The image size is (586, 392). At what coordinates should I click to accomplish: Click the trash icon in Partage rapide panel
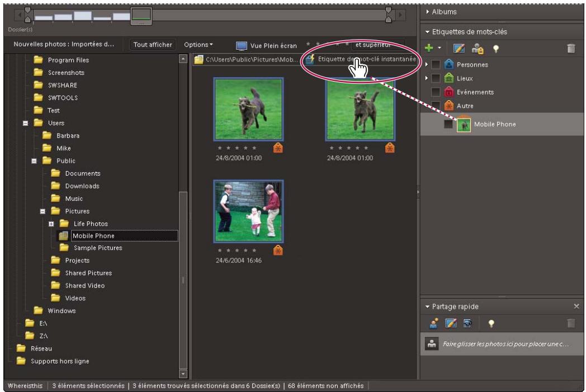(571, 323)
